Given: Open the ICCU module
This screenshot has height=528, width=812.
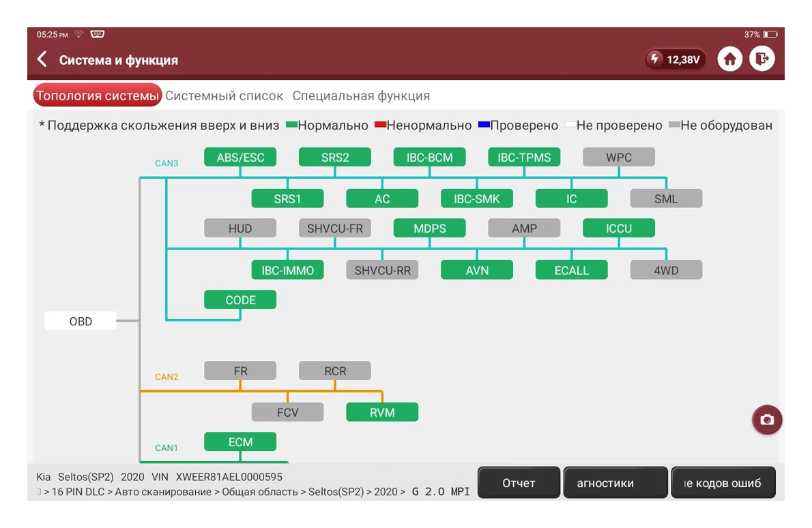Looking at the screenshot, I should click(x=619, y=228).
